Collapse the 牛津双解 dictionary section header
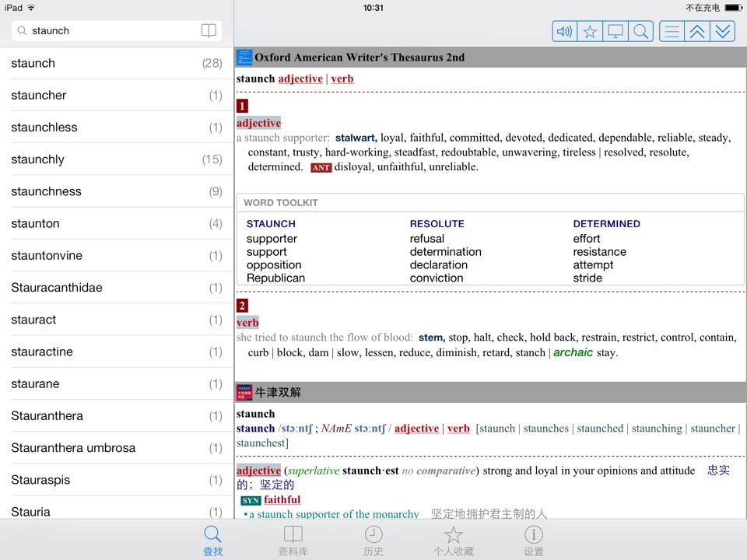 (490, 392)
